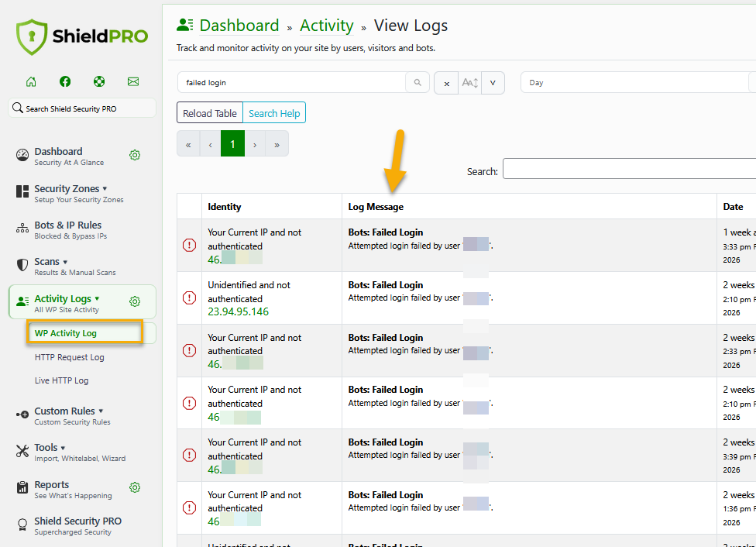Viewport: 756px width, 547px height.
Task: Click the Dashboard breadcrumb link
Action: point(239,26)
